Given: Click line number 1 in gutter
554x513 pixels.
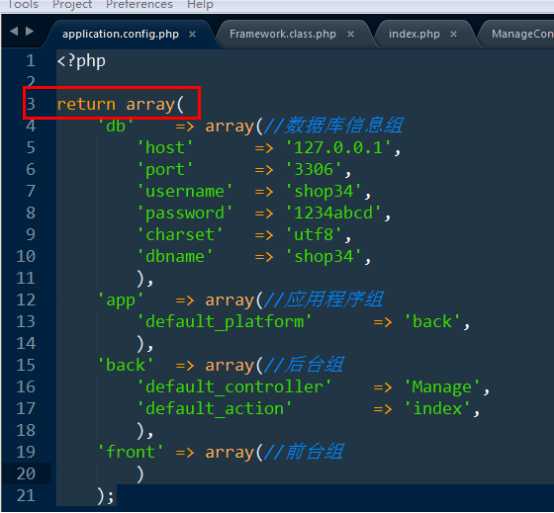Looking at the screenshot, I should coord(31,61).
